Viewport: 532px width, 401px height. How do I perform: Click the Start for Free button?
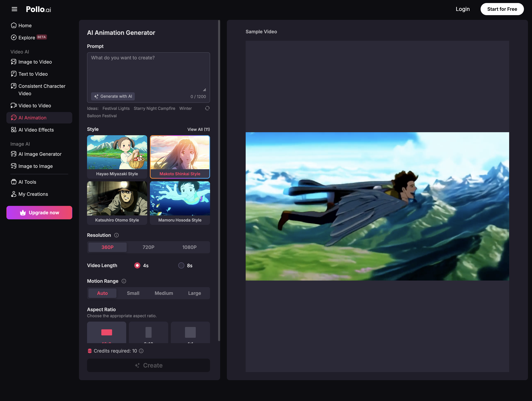coord(502,9)
